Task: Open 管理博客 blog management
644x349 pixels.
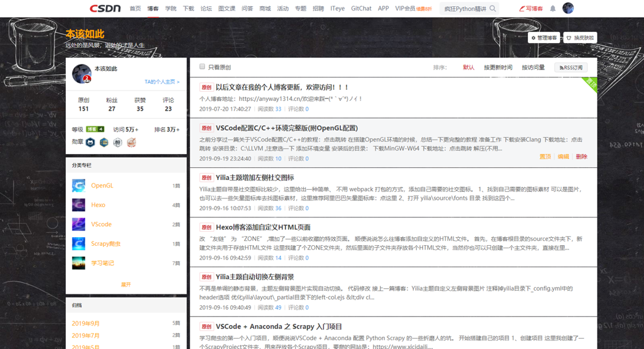Action: tap(544, 38)
